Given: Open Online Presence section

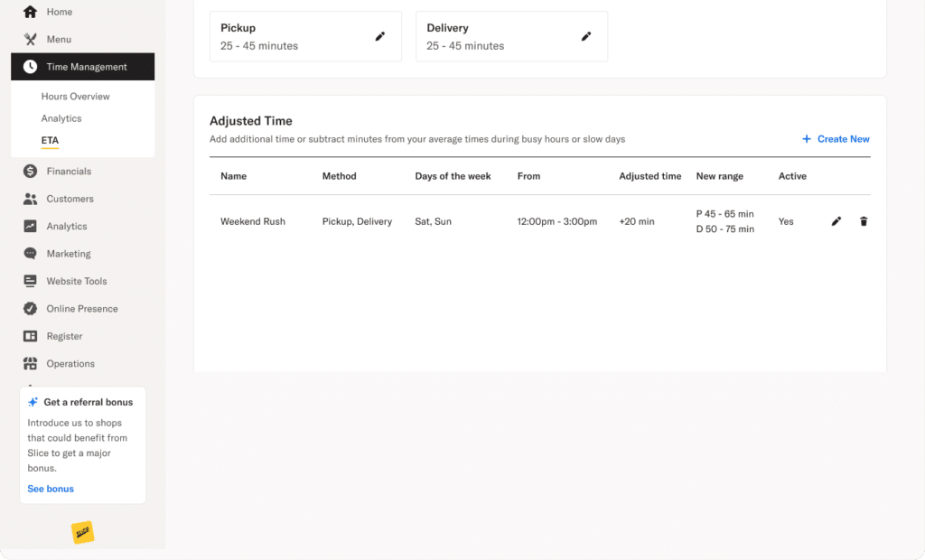Looking at the screenshot, I should (82, 309).
